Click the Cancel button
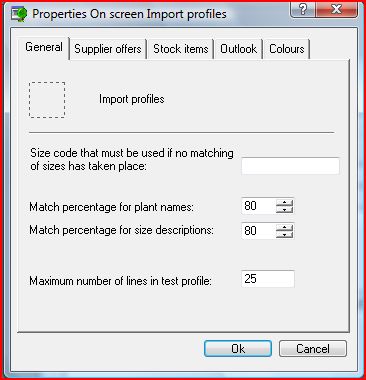The height and width of the screenshot is (380, 366). click(313, 349)
